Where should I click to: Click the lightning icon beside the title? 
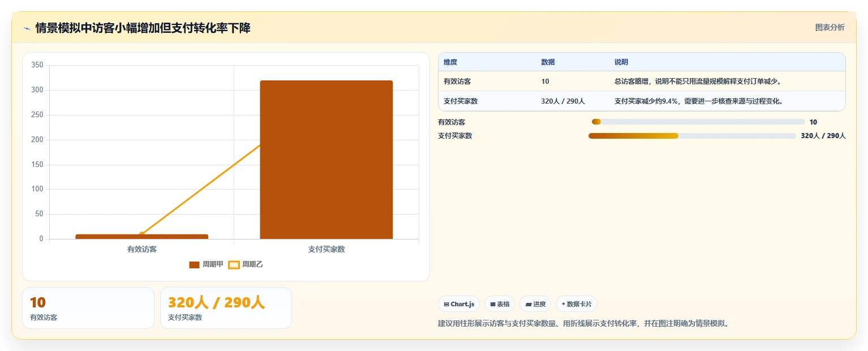pyautogui.click(x=27, y=28)
